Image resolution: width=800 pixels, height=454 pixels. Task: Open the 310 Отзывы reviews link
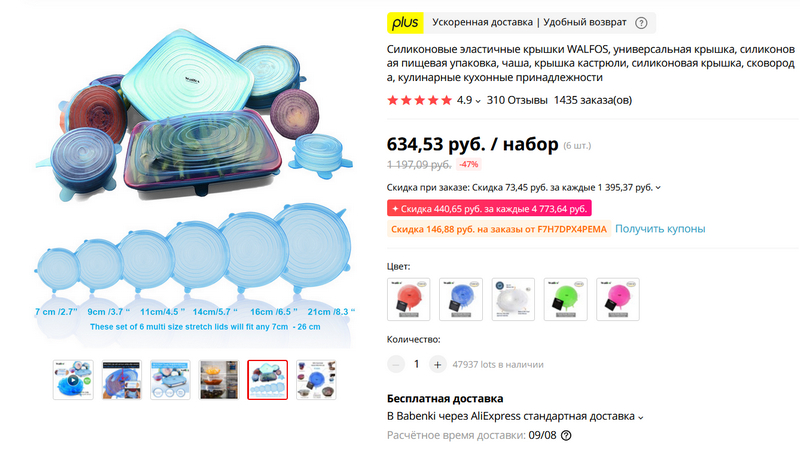[517, 100]
